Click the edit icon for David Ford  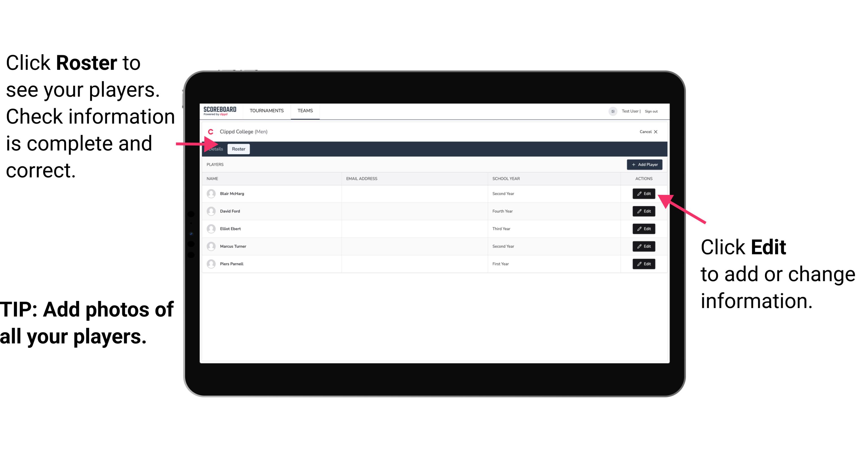[x=643, y=211]
